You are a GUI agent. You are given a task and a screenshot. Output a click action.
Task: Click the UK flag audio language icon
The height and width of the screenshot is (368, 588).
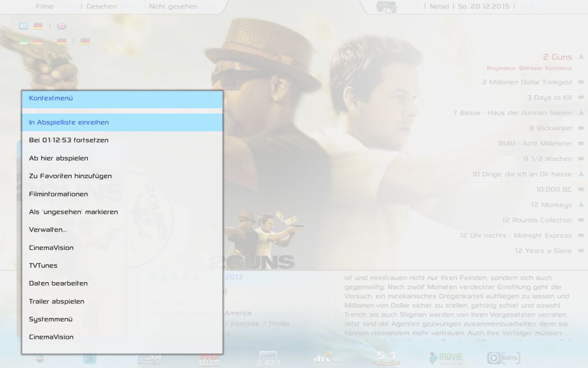pos(61,26)
